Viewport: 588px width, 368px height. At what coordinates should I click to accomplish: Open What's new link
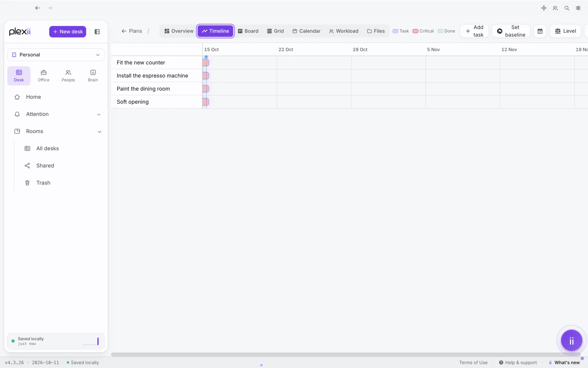[564, 362]
